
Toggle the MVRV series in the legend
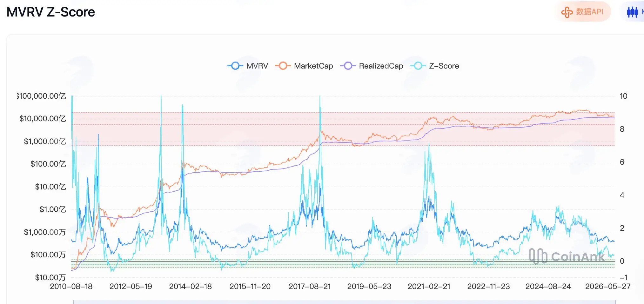click(248, 66)
